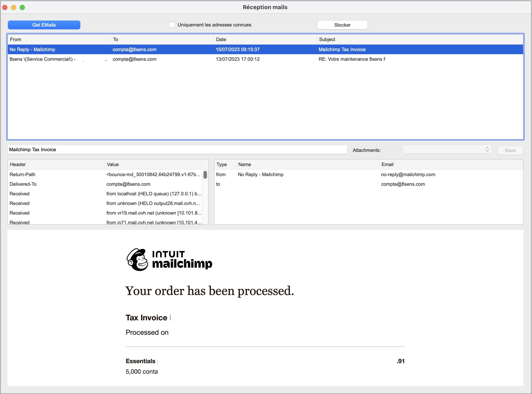Image resolution: width=532 pixels, height=394 pixels.
Task: Select the Mailchimp Tax Invoice email row
Action: pyautogui.click(x=266, y=49)
